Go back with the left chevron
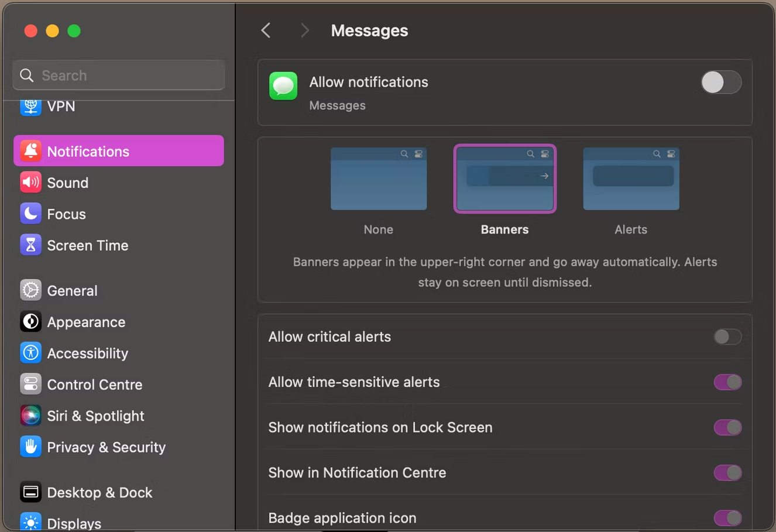 click(x=266, y=30)
